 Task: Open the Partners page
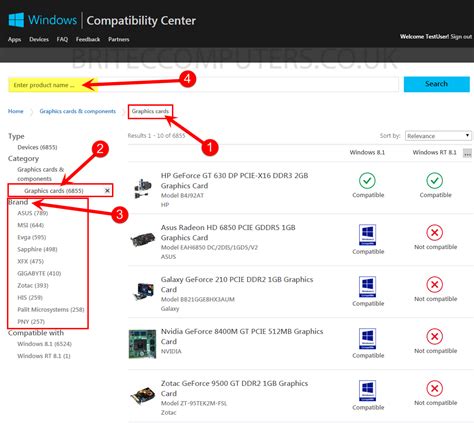point(118,39)
